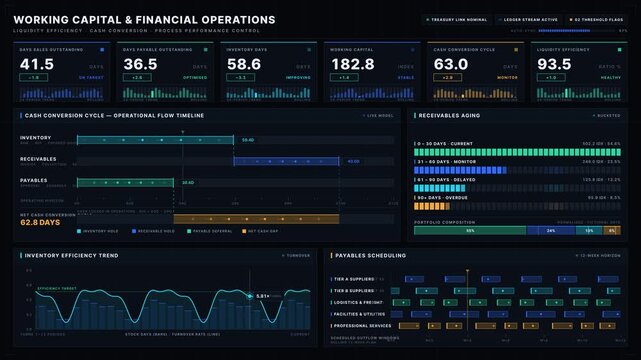Toggle the Net Cash Gap legend swatch

coord(244,231)
